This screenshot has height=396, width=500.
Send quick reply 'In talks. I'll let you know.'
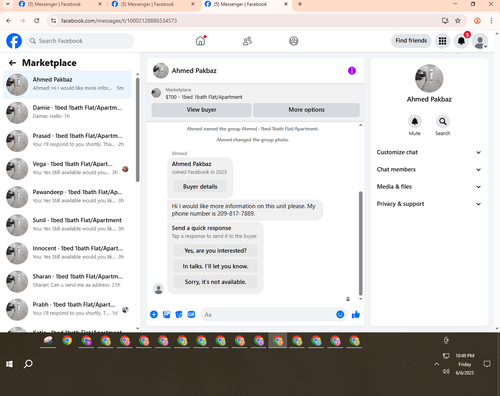215,266
